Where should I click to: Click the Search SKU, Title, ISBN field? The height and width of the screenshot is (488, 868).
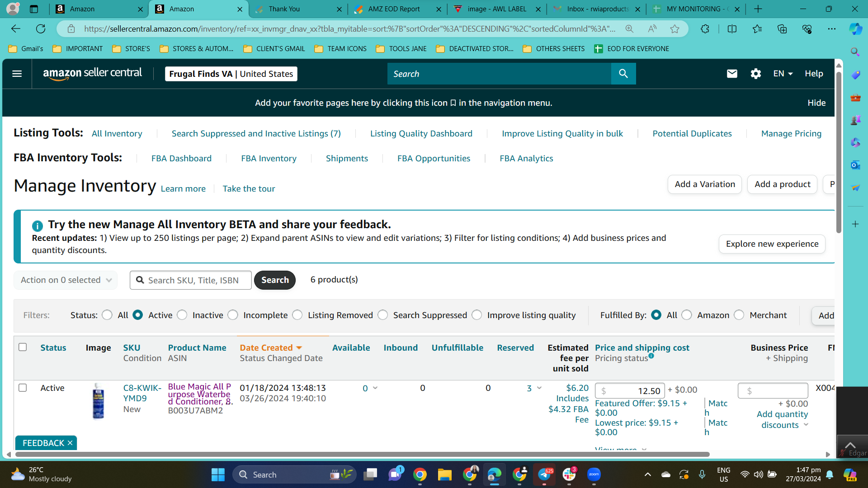(x=191, y=280)
